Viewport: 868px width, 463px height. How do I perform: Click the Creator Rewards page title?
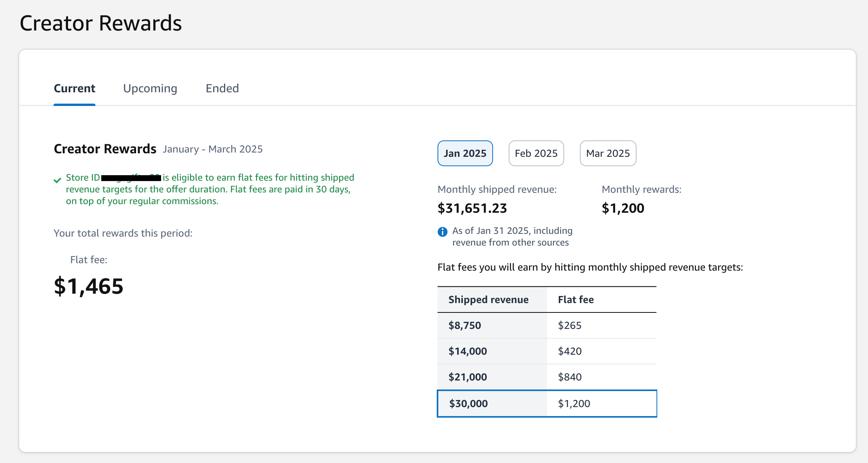tap(100, 23)
